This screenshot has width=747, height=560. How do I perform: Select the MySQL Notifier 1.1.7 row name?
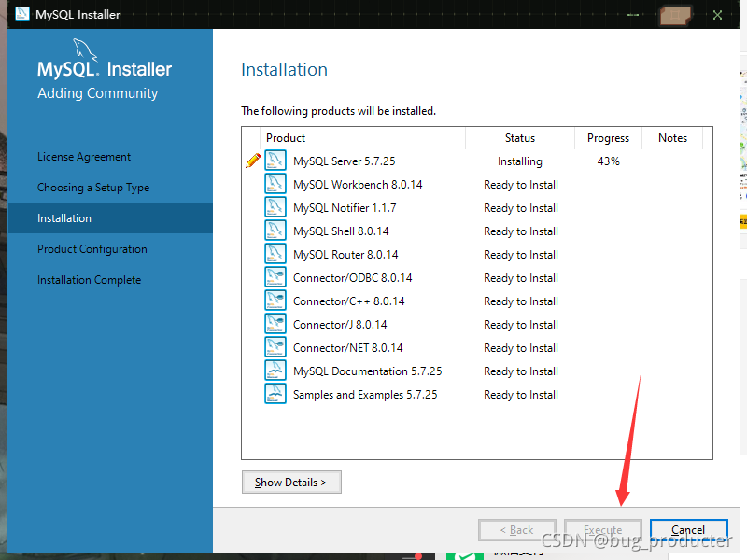[x=345, y=208]
